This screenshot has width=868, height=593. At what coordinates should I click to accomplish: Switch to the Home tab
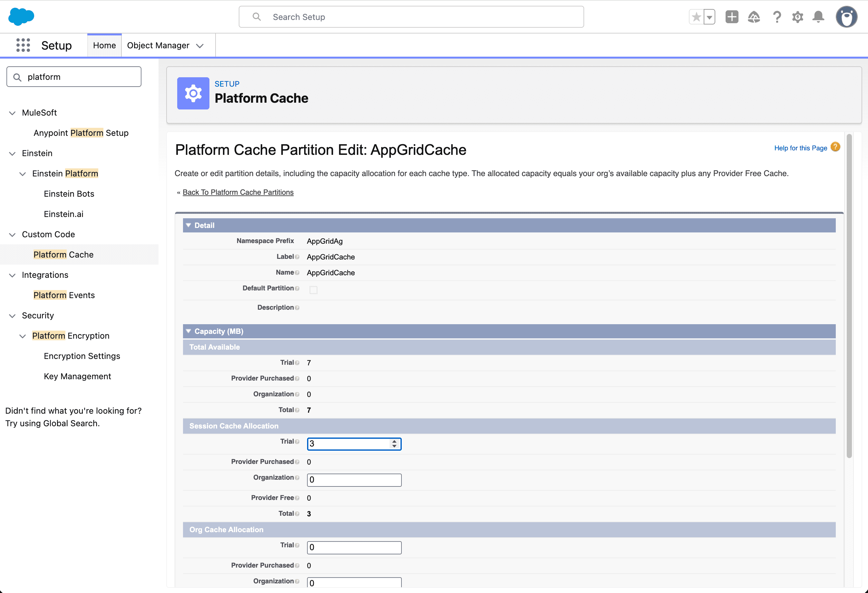pos(104,45)
